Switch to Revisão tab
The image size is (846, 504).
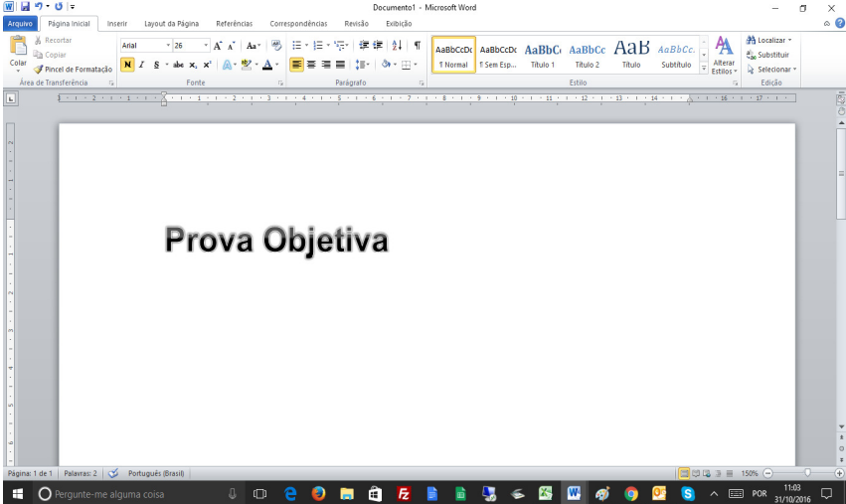click(357, 24)
